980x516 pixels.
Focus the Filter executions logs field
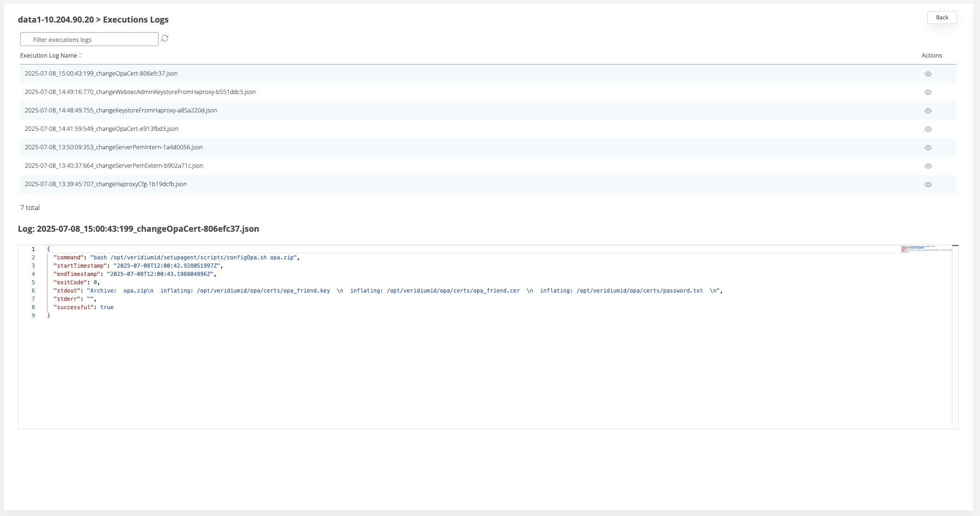tap(89, 40)
